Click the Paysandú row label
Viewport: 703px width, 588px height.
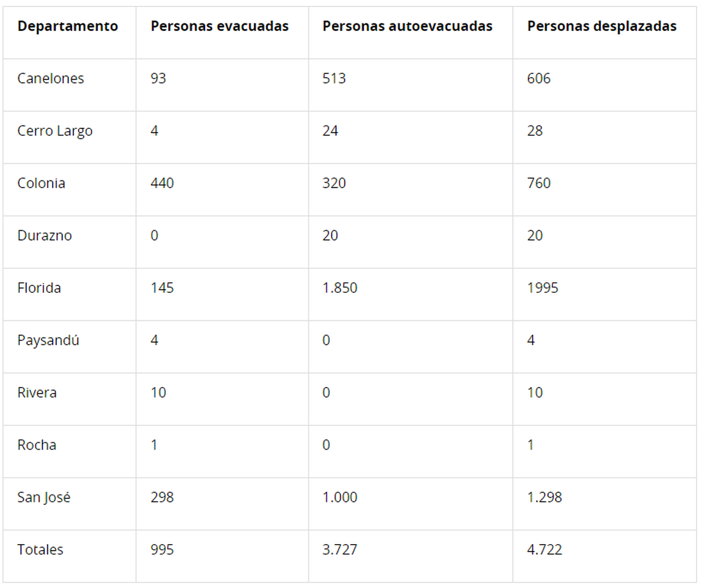pyautogui.click(x=48, y=340)
